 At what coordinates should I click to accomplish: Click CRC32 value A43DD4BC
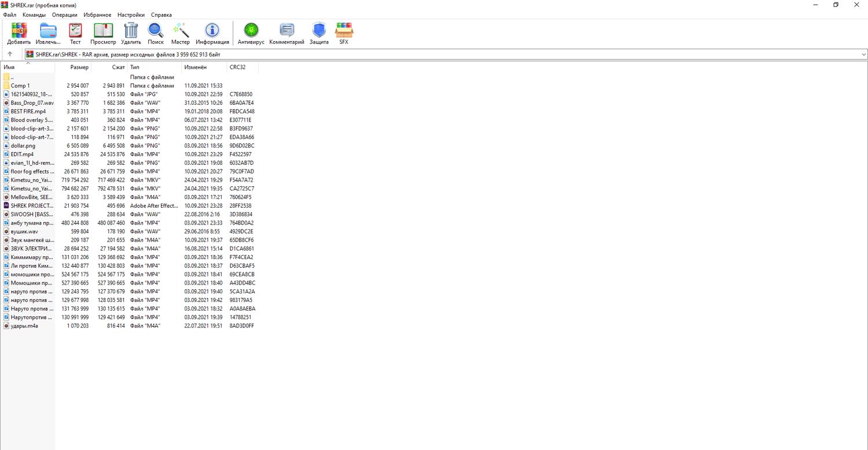[x=242, y=283]
